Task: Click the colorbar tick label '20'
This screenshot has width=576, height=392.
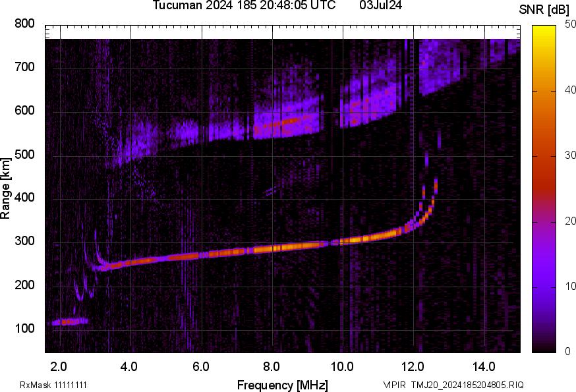Action: [x=570, y=221]
